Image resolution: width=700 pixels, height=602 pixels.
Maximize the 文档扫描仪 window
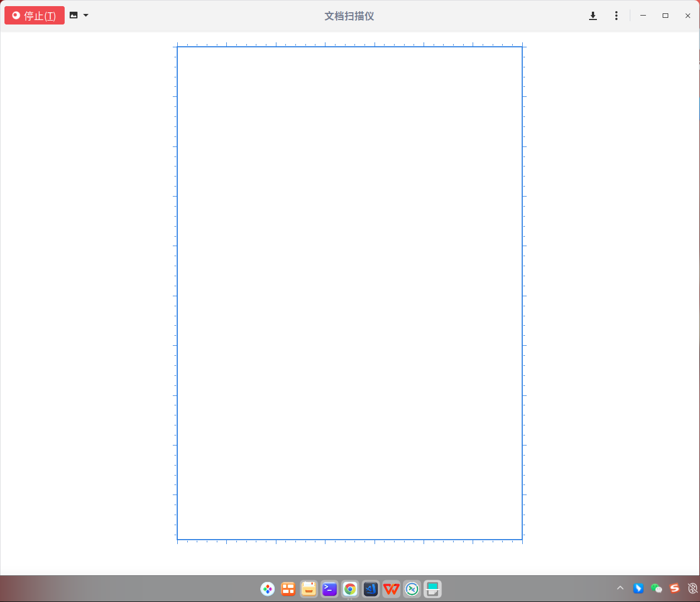665,16
